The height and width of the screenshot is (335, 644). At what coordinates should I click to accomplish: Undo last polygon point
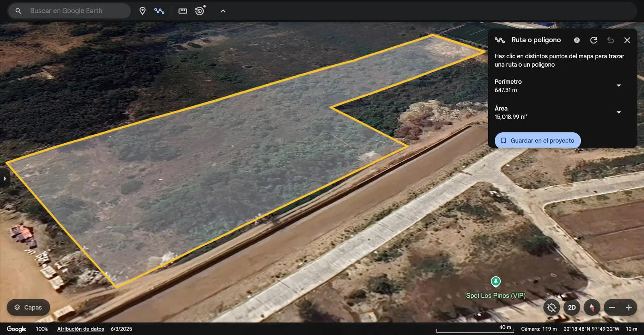611,40
